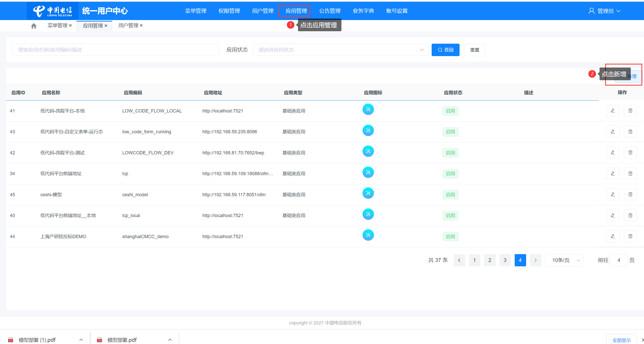644x344 pixels.
Task: Open the 10条/页 page size dropdown
Action: pos(564,260)
